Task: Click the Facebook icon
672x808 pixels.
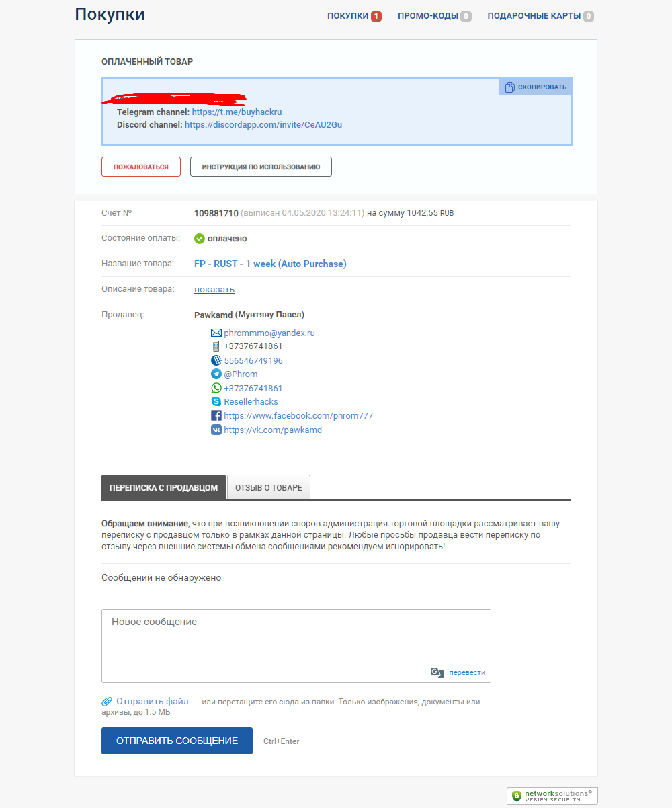Action: [x=216, y=415]
